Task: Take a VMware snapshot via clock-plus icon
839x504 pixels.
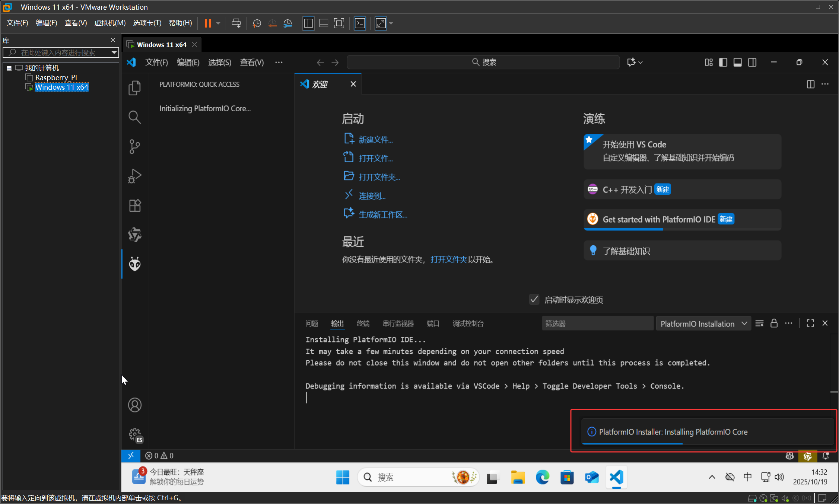Action: click(257, 23)
